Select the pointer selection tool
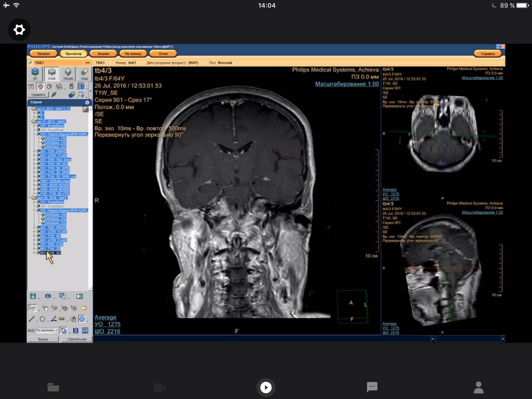532x399 pixels. point(32,308)
